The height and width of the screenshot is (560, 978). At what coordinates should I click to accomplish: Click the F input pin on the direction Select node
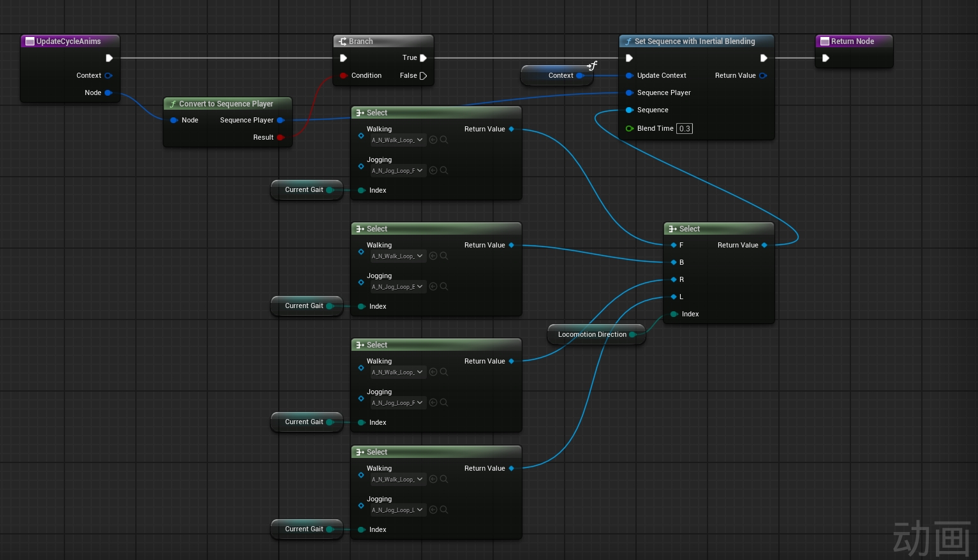674,245
